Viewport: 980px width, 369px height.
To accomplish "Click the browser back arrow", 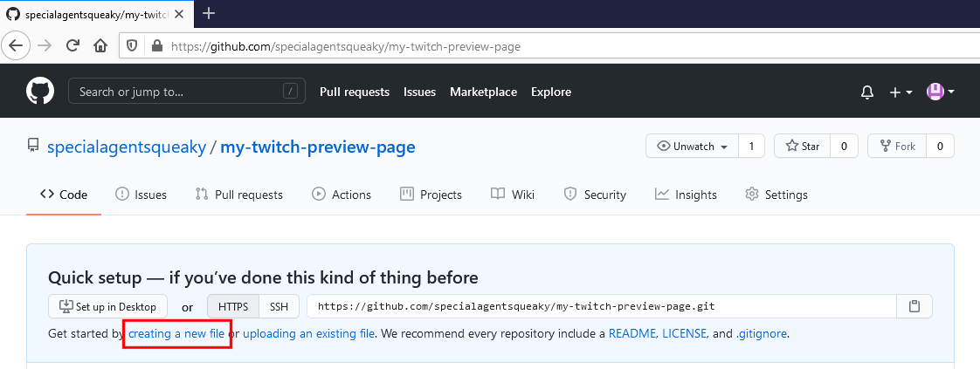I will (x=16, y=45).
